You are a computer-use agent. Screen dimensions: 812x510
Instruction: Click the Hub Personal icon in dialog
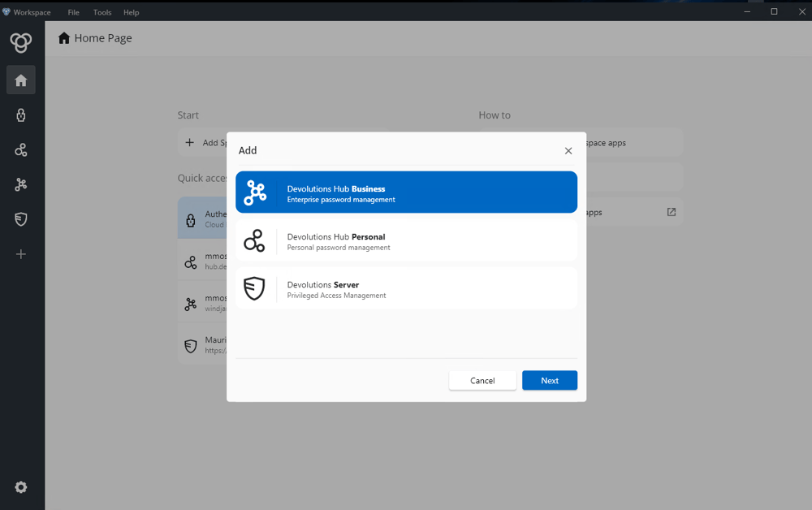(254, 240)
